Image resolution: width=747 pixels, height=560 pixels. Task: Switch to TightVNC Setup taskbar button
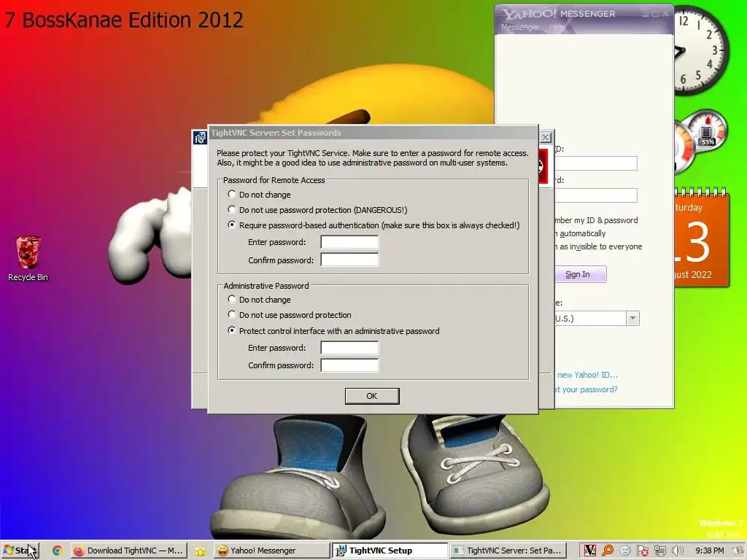[390, 551]
